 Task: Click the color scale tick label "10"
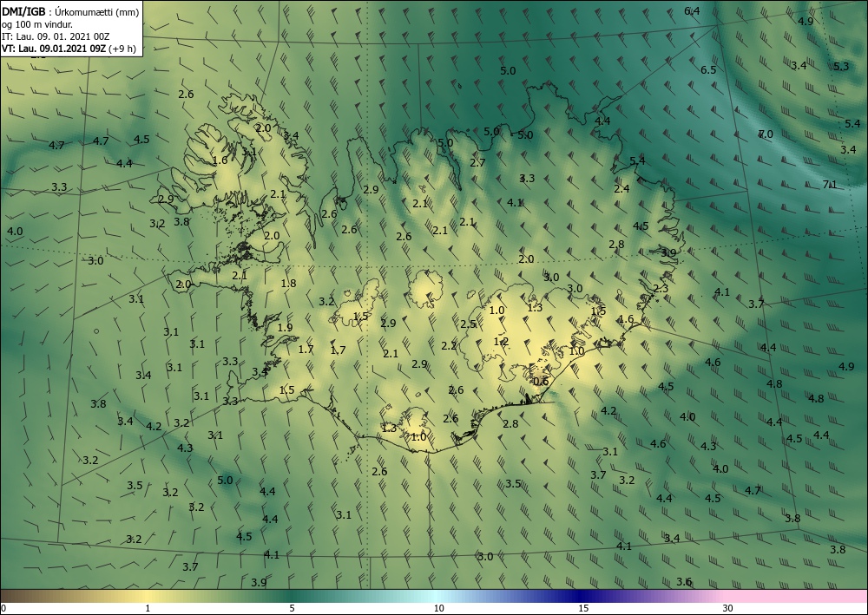click(x=438, y=608)
